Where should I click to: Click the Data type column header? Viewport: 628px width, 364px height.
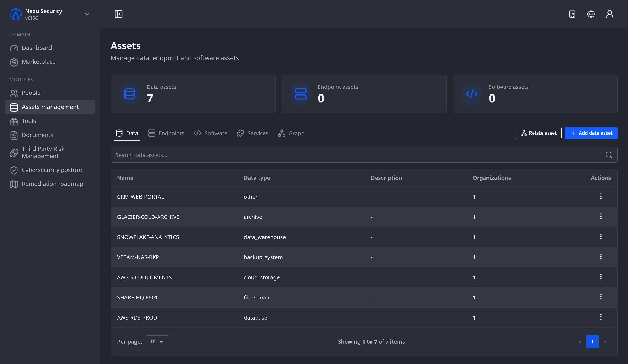[x=257, y=178]
